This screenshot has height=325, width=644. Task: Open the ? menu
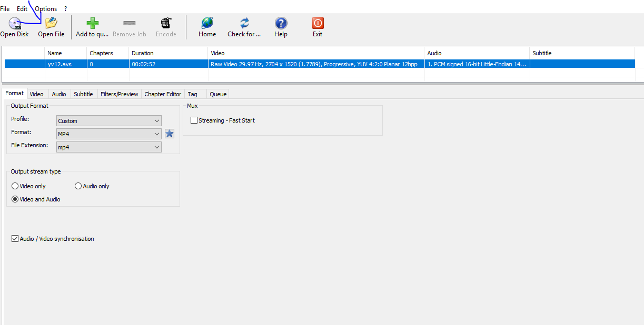66,8
